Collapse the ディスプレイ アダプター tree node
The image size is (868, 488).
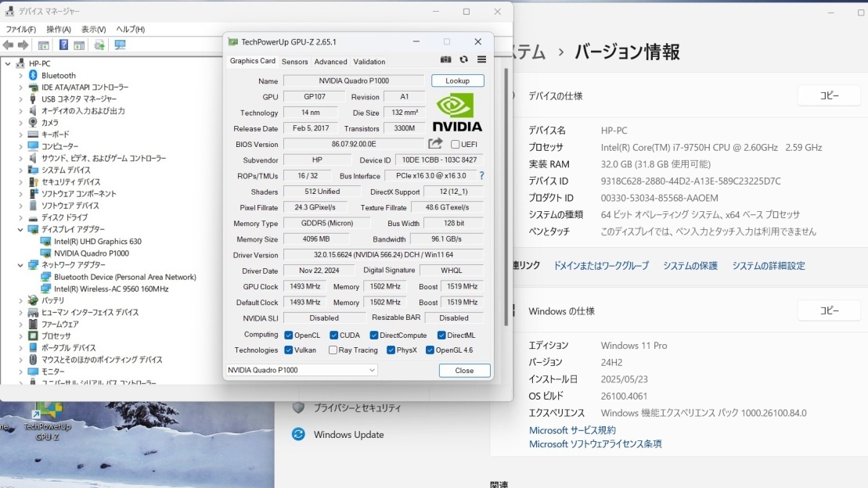(x=21, y=230)
